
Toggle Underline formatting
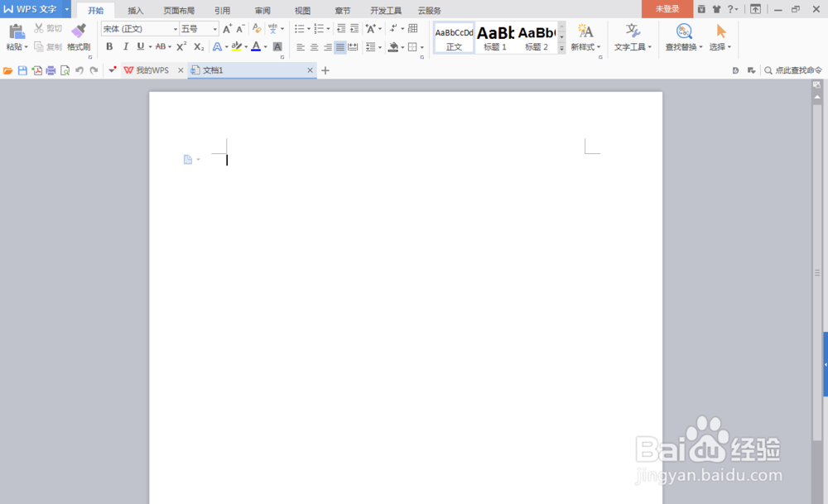coord(141,46)
